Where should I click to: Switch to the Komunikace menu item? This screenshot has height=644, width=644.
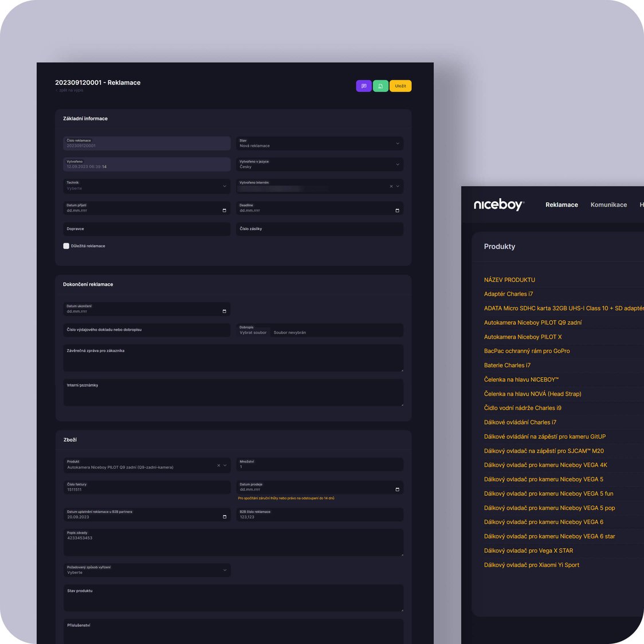[608, 205]
